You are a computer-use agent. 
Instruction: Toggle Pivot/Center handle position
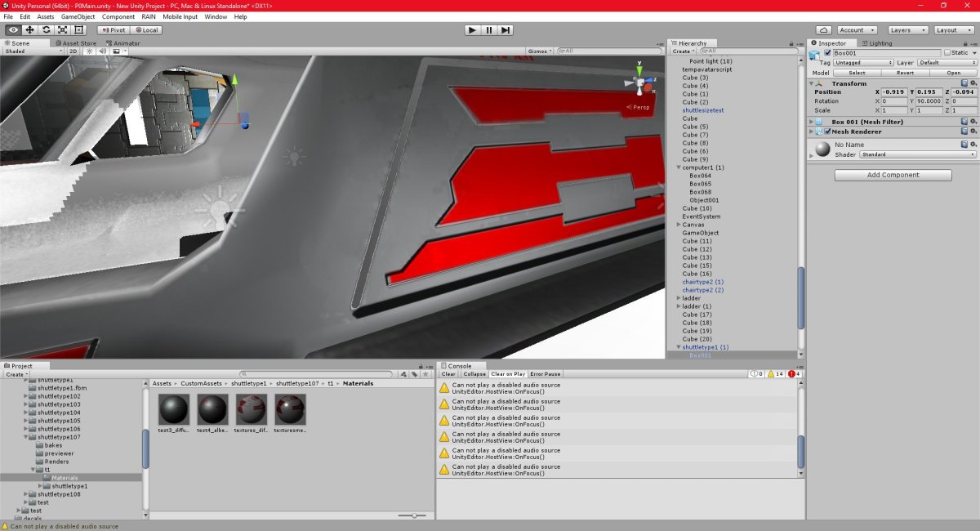[x=115, y=29]
